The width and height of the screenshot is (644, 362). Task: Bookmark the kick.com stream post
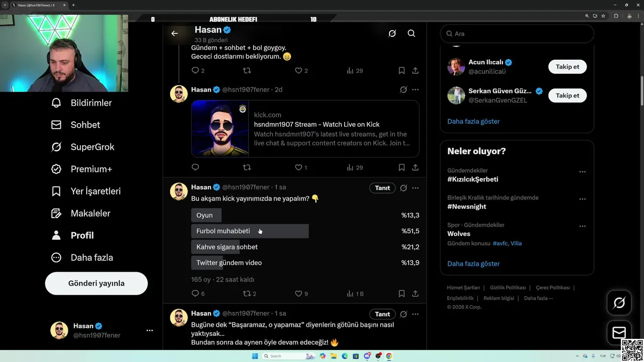tap(401, 167)
